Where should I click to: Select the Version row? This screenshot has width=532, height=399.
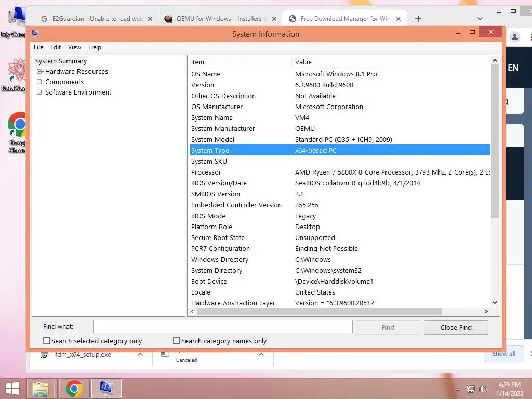pos(340,85)
